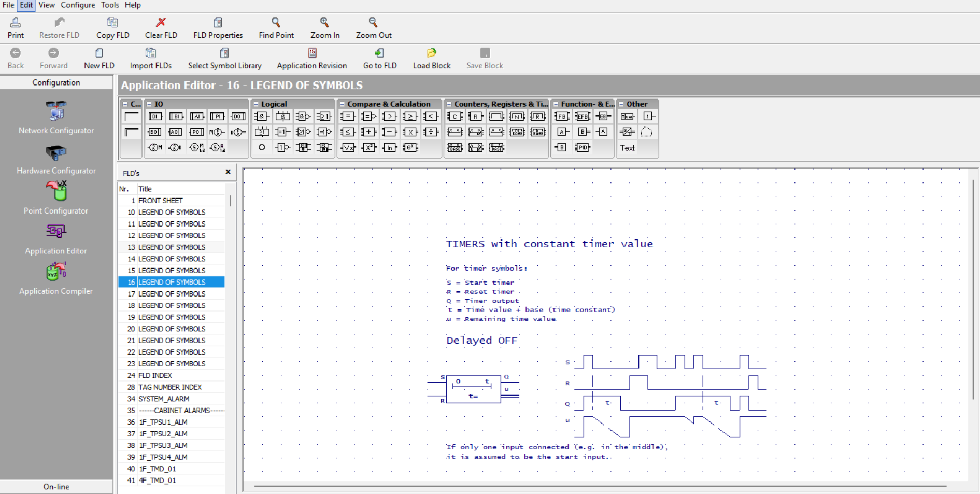
Task: Collapse the Other symbol group
Action: tap(621, 104)
